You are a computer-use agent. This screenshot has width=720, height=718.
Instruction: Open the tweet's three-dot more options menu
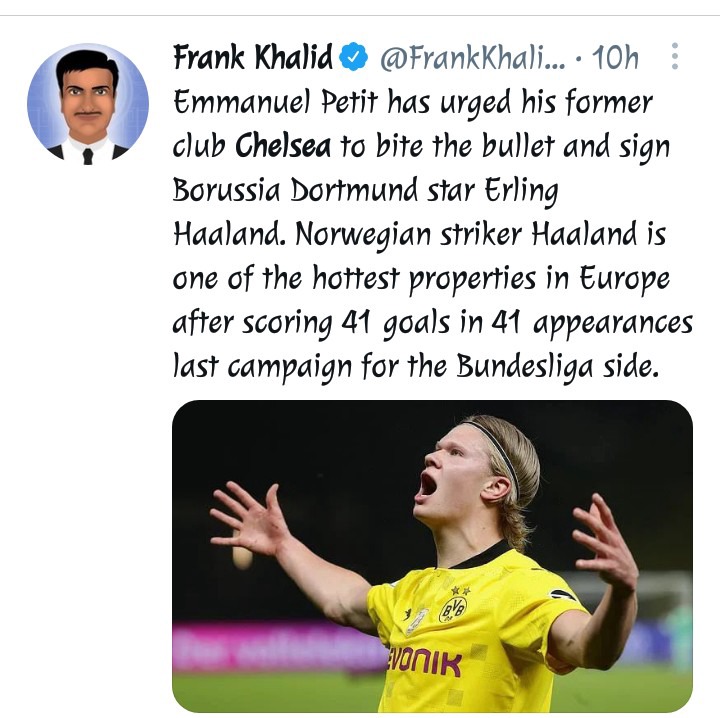click(x=675, y=57)
